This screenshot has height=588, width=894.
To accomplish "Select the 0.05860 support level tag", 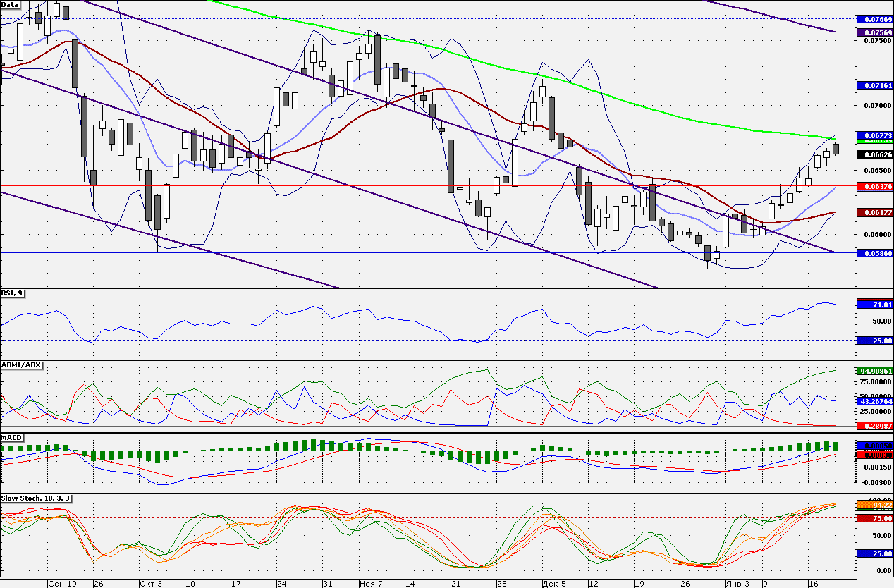I will pos(874,252).
